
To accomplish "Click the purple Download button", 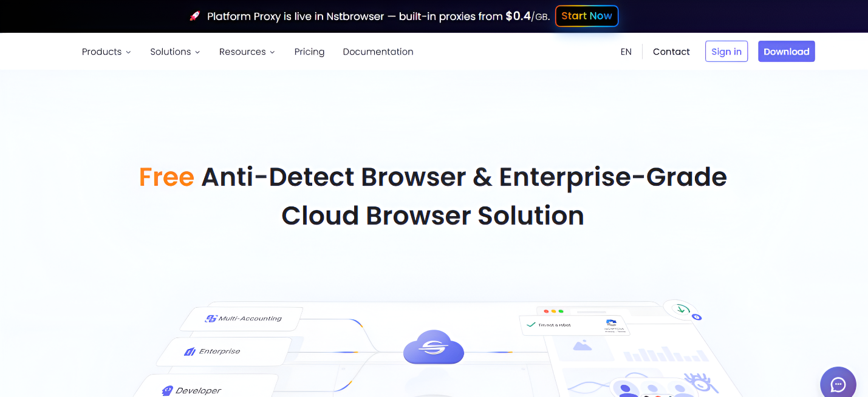I will (x=787, y=52).
